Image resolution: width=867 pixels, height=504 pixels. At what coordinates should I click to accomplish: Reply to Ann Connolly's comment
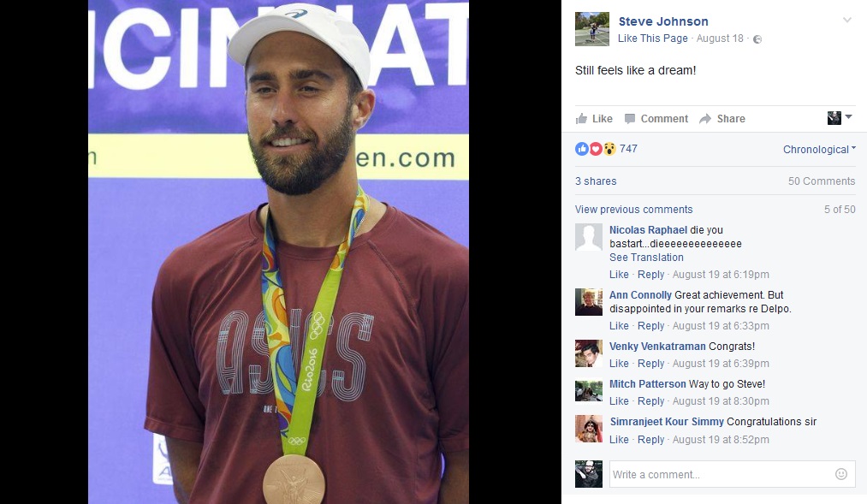650,326
